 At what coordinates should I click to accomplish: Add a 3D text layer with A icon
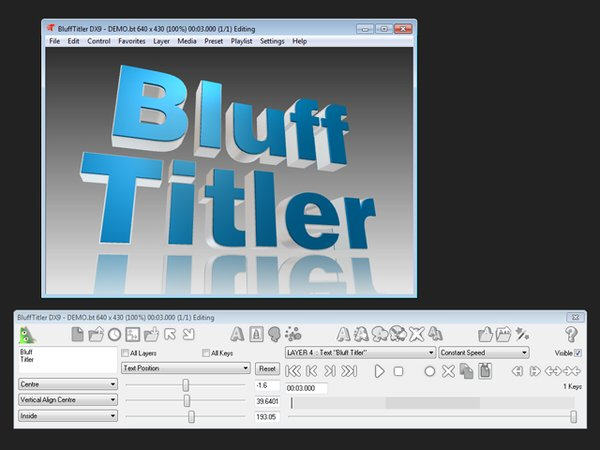[237, 334]
